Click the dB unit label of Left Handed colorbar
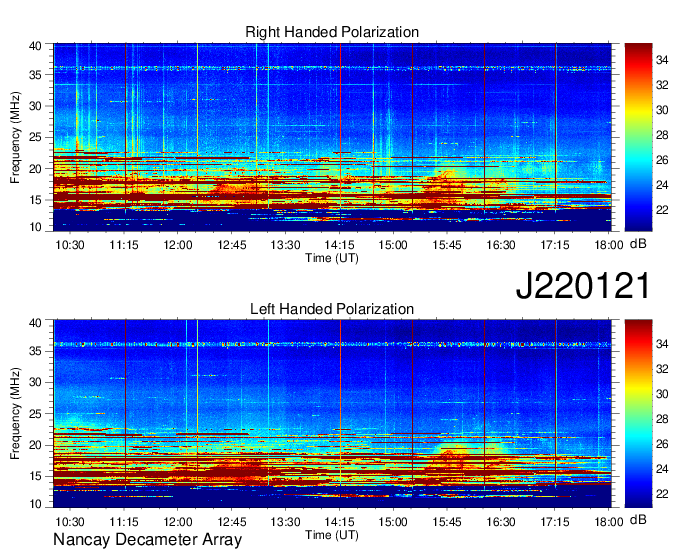Viewport: 680px width, 552px height. point(638,520)
